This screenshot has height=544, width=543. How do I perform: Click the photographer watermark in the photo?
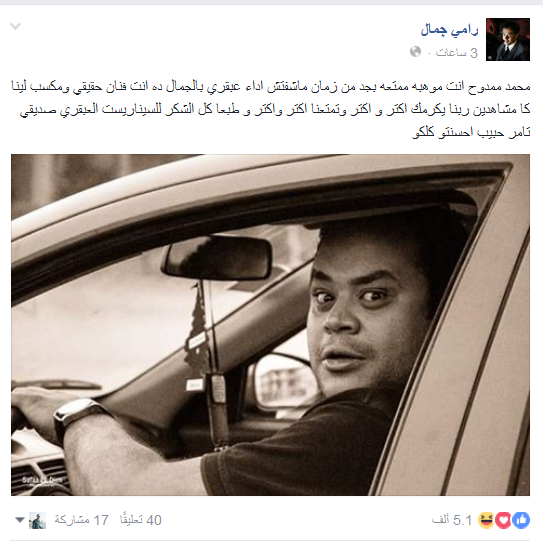pyautogui.click(x=43, y=481)
